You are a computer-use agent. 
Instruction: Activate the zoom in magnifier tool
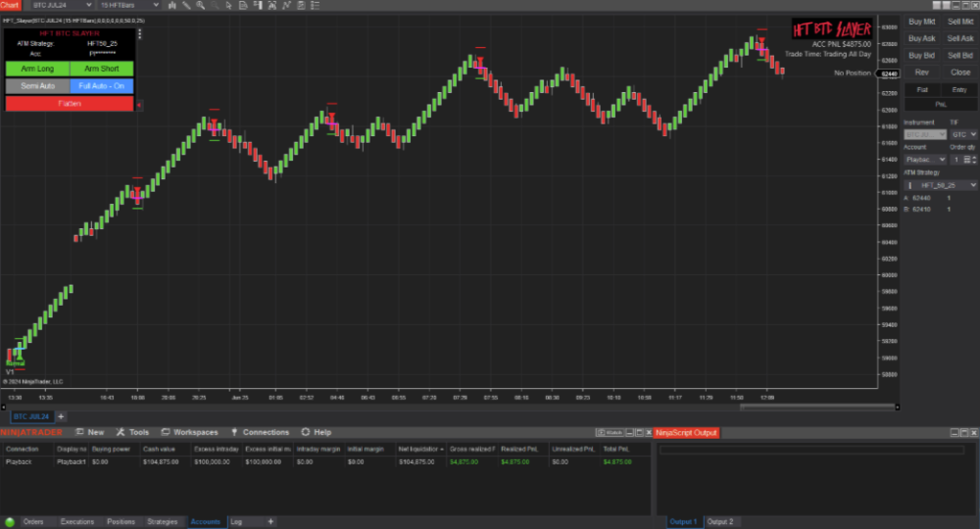[201, 5]
